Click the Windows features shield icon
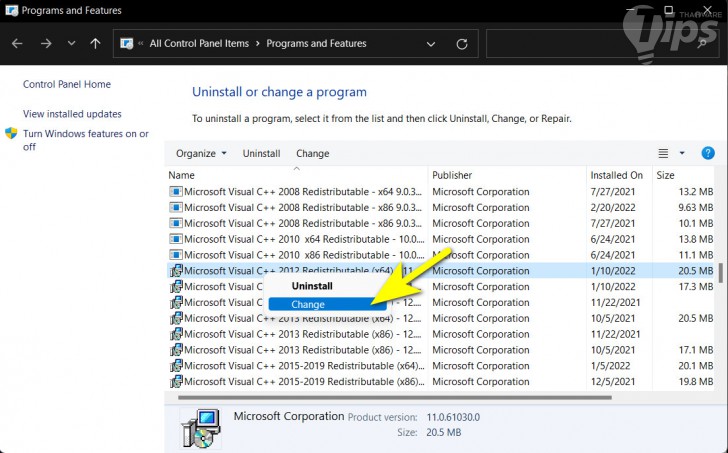The image size is (728, 453). click(11, 134)
